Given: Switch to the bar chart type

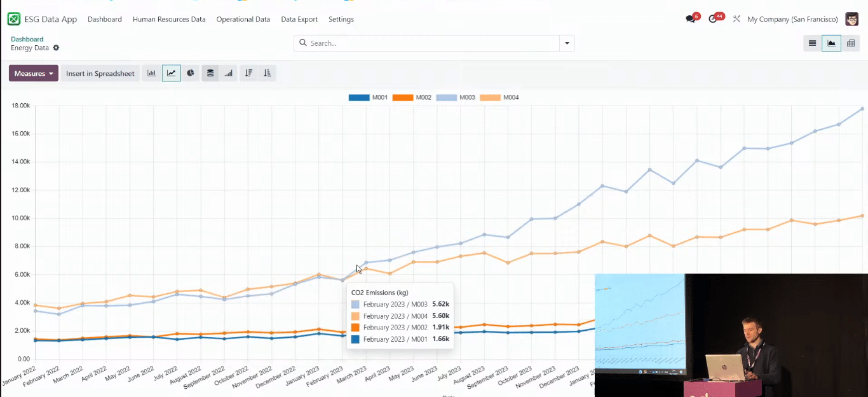Looking at the screenshot, I should click(x=151, y=73).
